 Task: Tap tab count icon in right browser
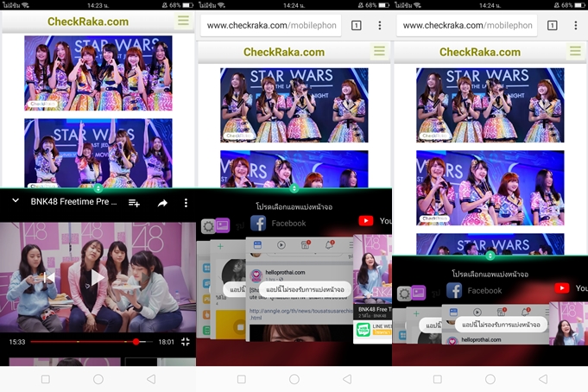552,26
